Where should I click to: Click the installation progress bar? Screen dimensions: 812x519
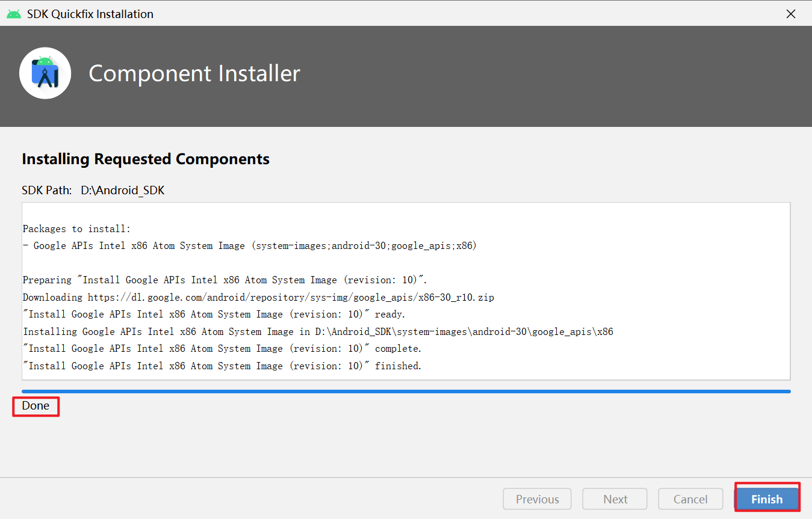(x=406, y=391)
